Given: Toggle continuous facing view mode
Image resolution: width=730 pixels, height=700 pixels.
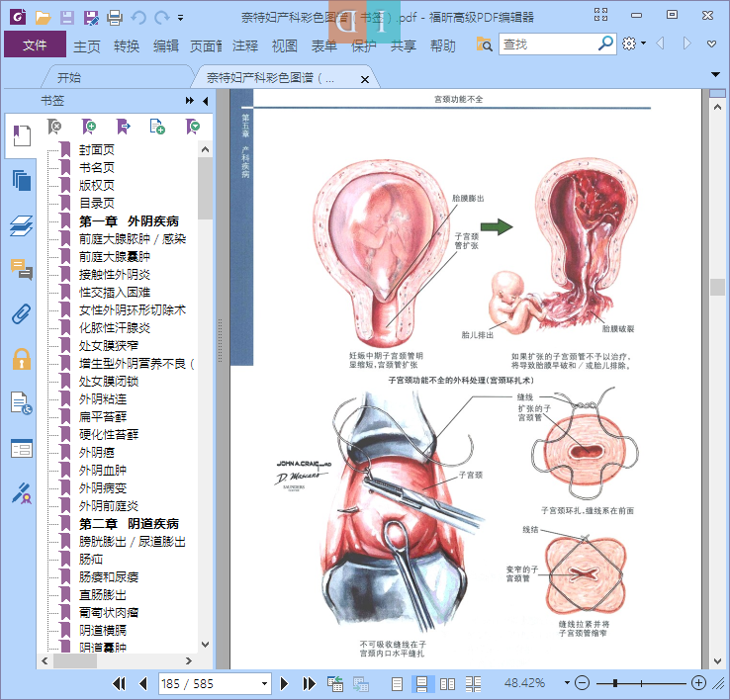Looking at the screenshot, I should click(473, 684).
